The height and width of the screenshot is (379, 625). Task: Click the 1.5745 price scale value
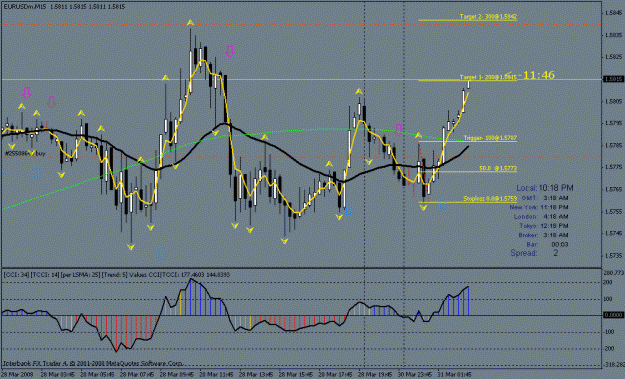coord(613,234)
